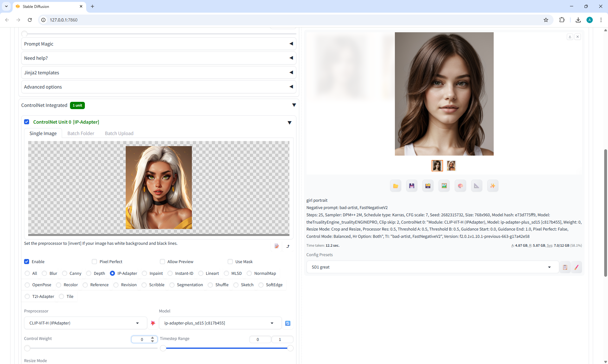Screen dimensions: 608x364
Task: Select the Canny control type radio
Action: point(65,273)
